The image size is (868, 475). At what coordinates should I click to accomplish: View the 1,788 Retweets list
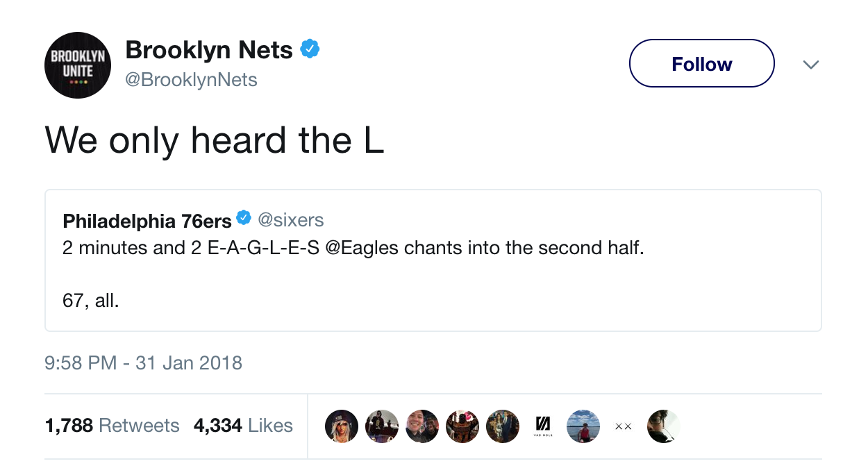(112, 426)
